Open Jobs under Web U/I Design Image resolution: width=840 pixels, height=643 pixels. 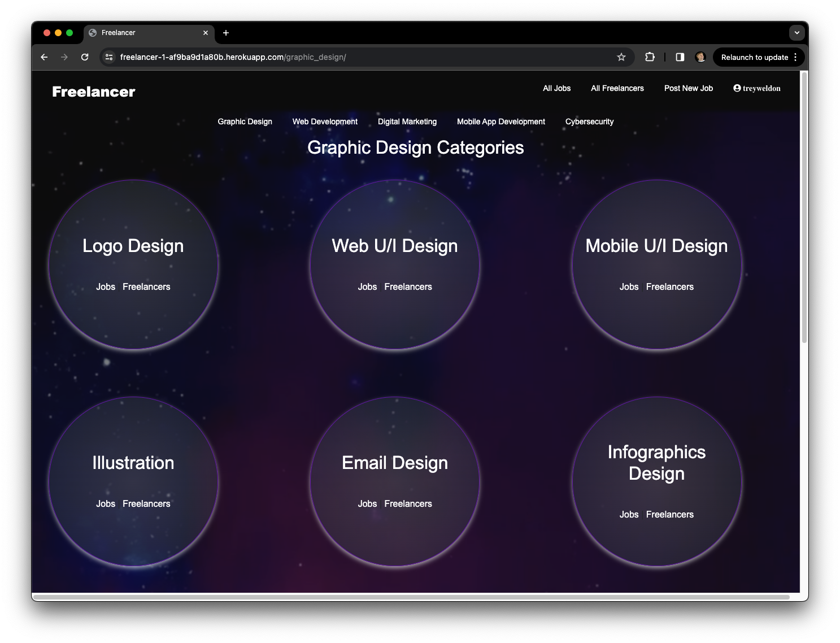point(367,286)
